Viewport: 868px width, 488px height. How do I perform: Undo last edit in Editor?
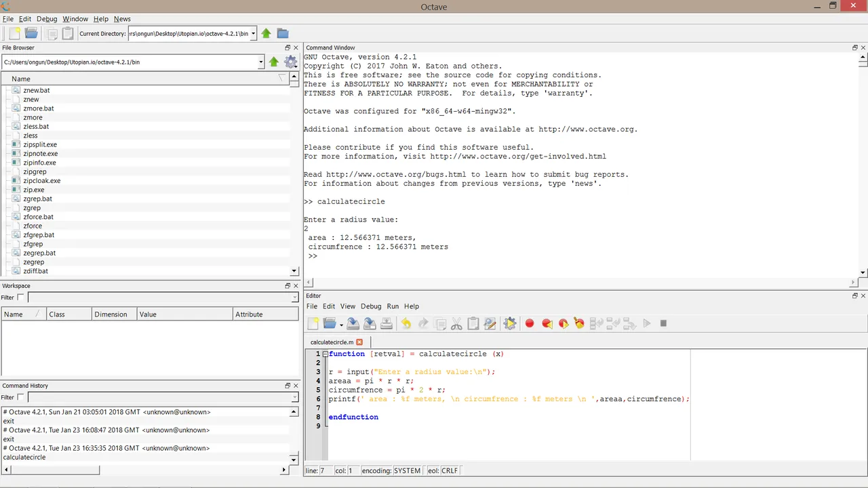[x=406, y=323]
